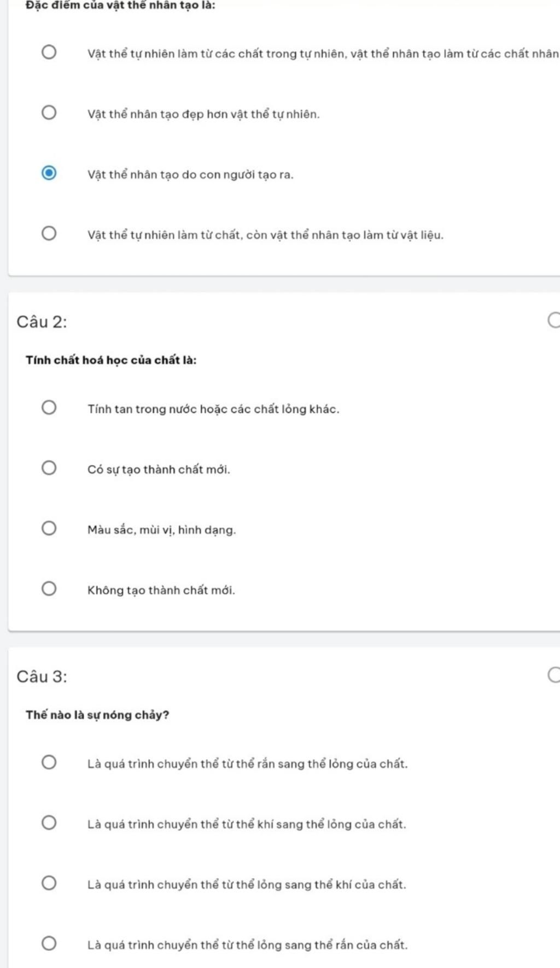
Task: Select the selected option "Vật thể nhân tạo do con người tạo ra"
Action: click(49, 173)
